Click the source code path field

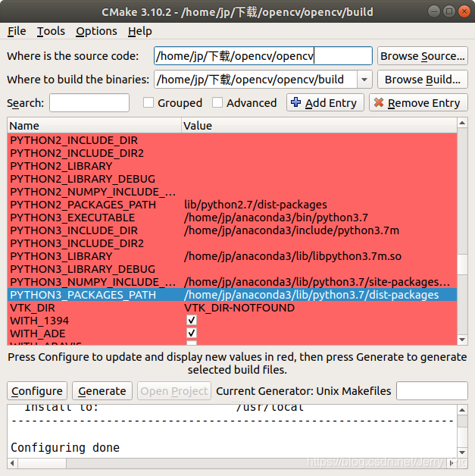point(263,56)
